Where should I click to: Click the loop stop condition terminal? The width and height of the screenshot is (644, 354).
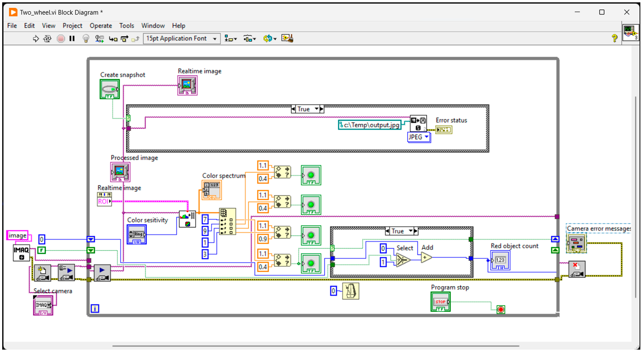click(x=501, y=309)
